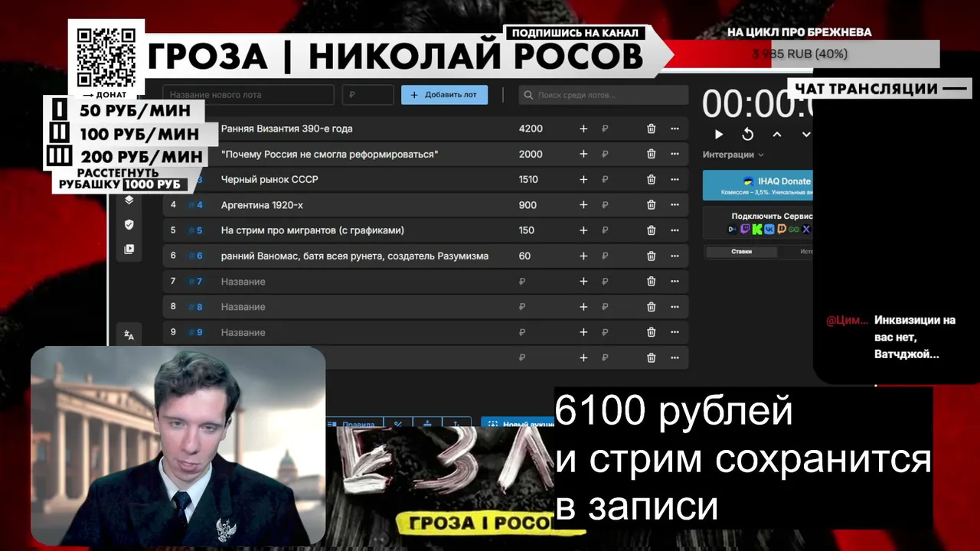This screenshot has height=551, width=980.
Task: Add amount to Аргентина 1920-х via plus
Action: pos(583,205)
